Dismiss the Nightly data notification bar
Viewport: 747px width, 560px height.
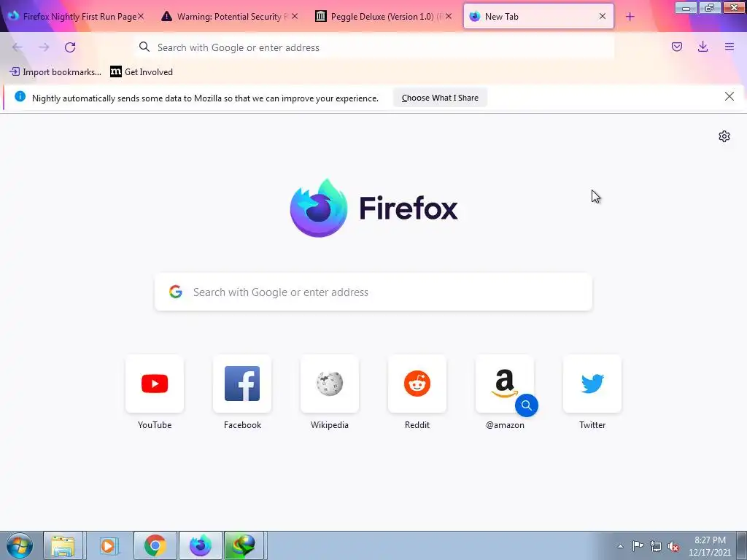pyautogui.click(x=729, y=97)
